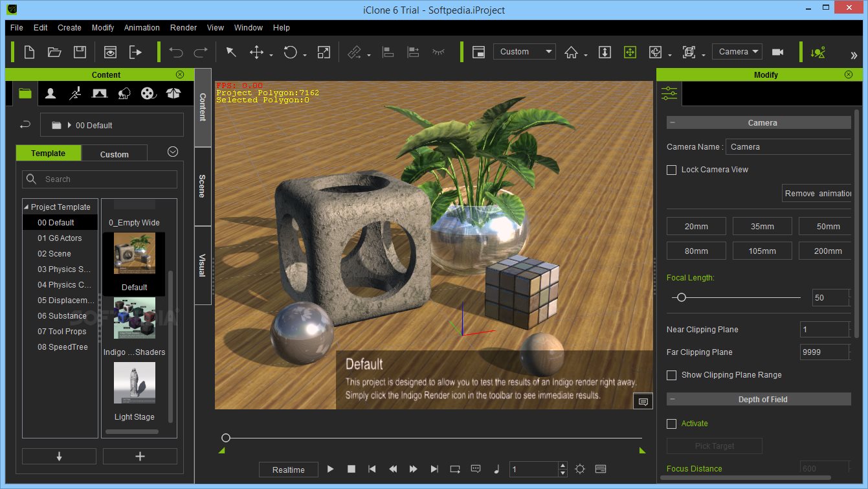The height and width of the screenshot is (489, 868).
Task: Click the video camera icon in toolbar
Action: (x=778, y=52)
